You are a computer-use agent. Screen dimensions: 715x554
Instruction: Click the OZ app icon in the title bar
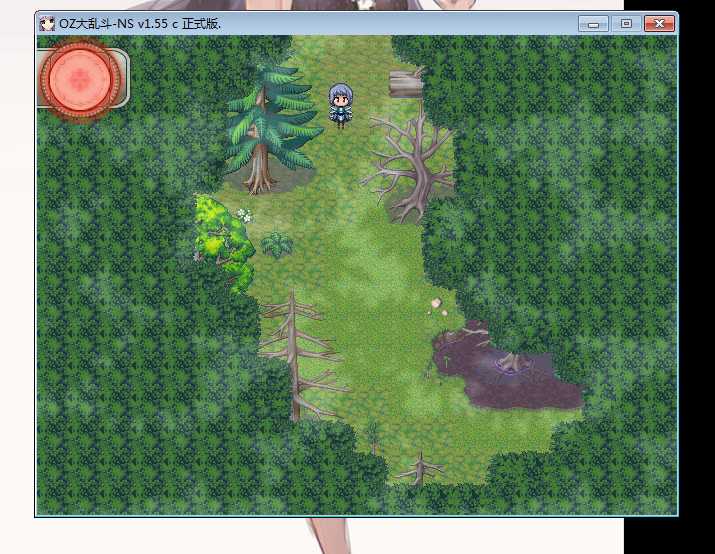pyautogui.click(x=47, y=24)
